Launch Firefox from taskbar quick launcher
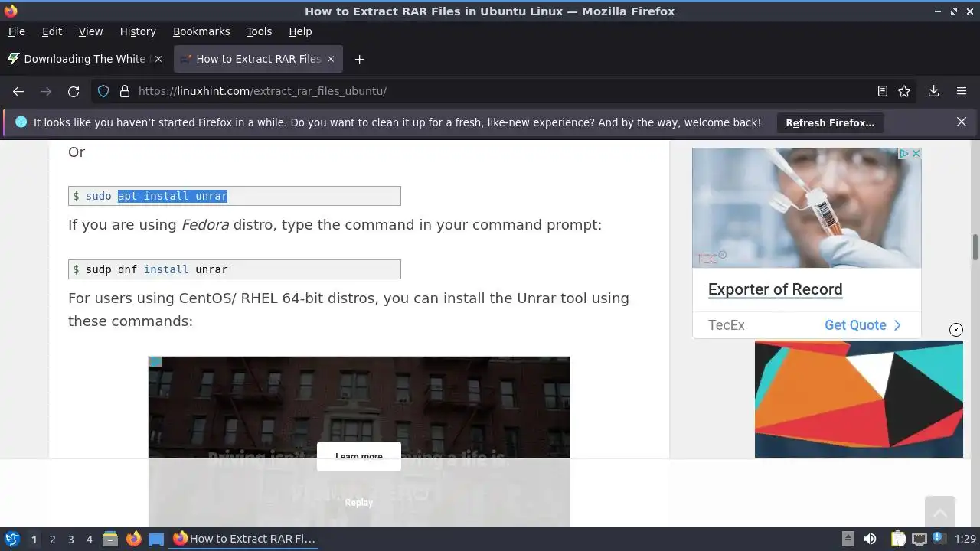Viewport: 980px width, 551px height. pos(133,539)
